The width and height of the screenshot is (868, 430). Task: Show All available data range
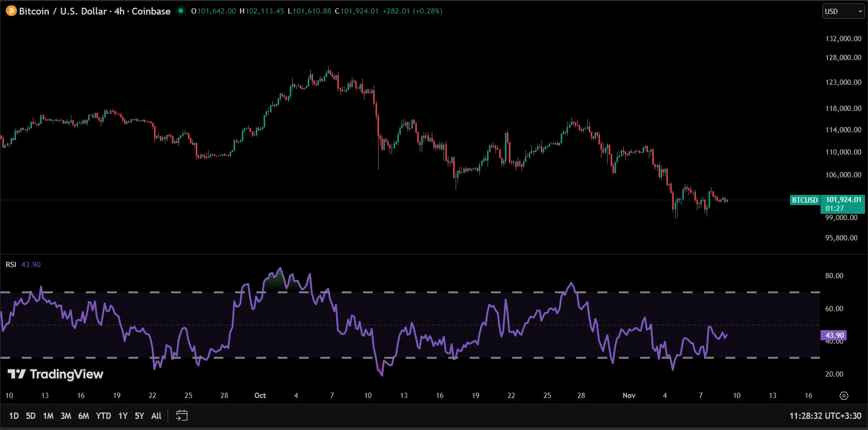(156, 415)
